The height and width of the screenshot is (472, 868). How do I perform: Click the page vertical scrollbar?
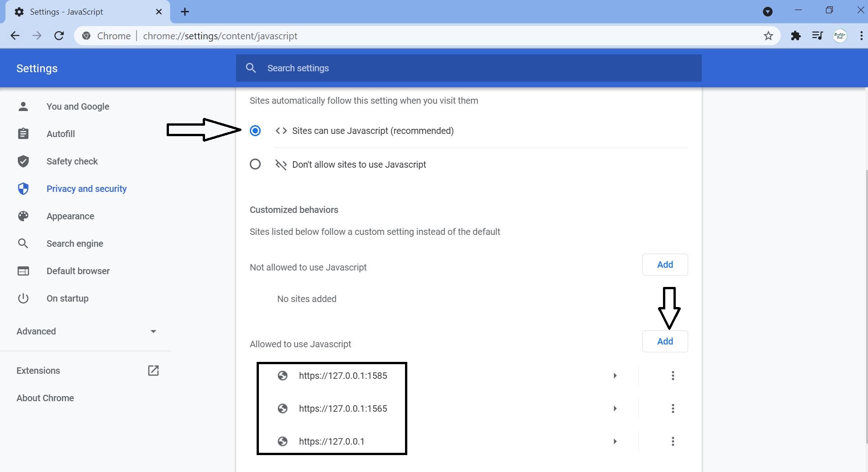(866, 306)
